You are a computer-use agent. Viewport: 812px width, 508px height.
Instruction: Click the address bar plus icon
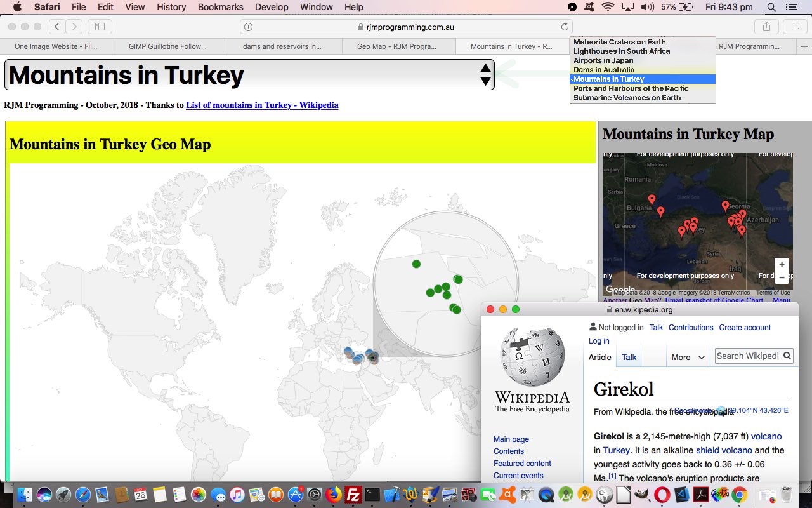tap(248, 27)
